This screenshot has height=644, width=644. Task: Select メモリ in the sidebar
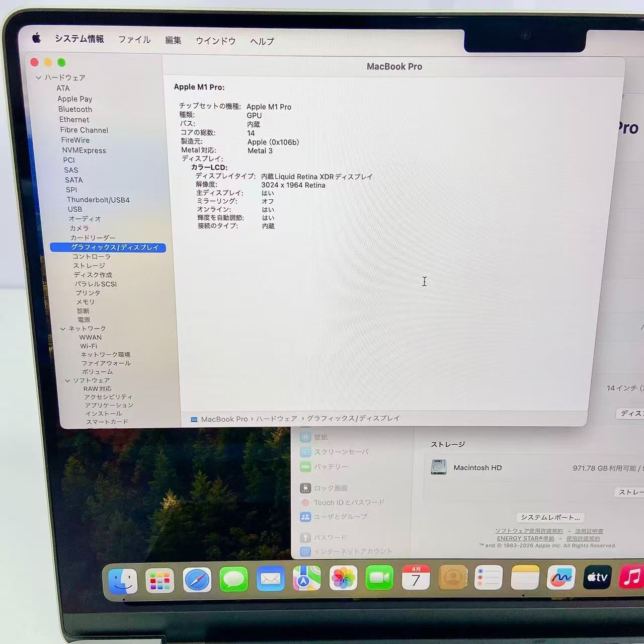pyautogui.click(x=85, y=302)
